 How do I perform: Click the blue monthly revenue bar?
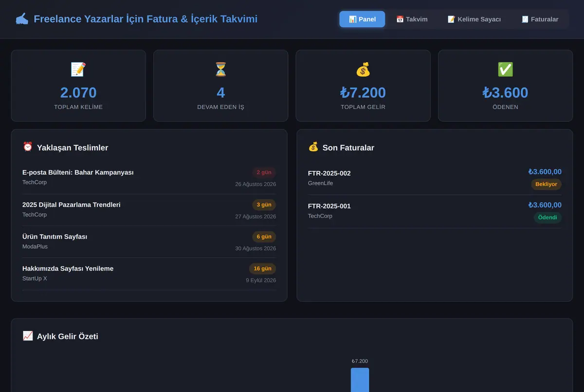(360, 380)
